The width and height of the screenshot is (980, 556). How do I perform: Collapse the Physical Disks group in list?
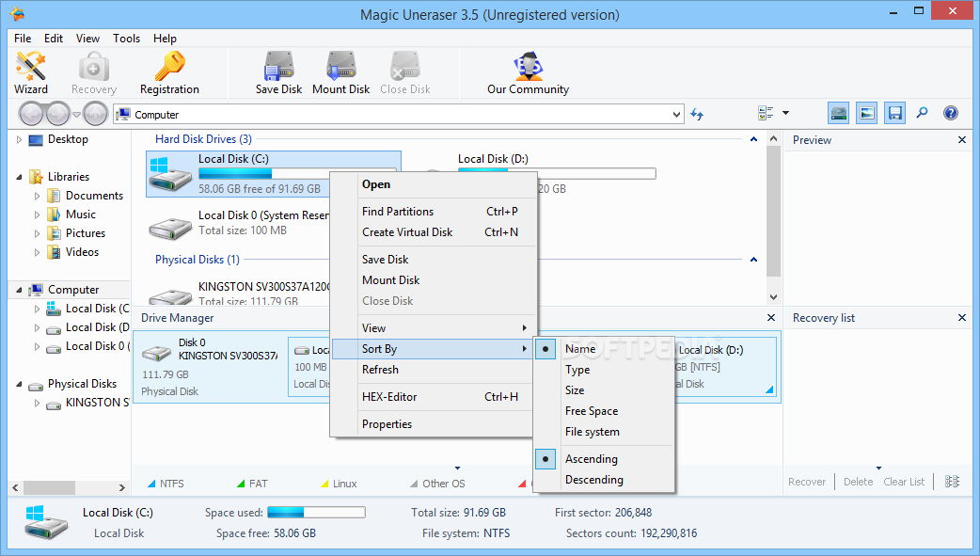tap(753, 259)
